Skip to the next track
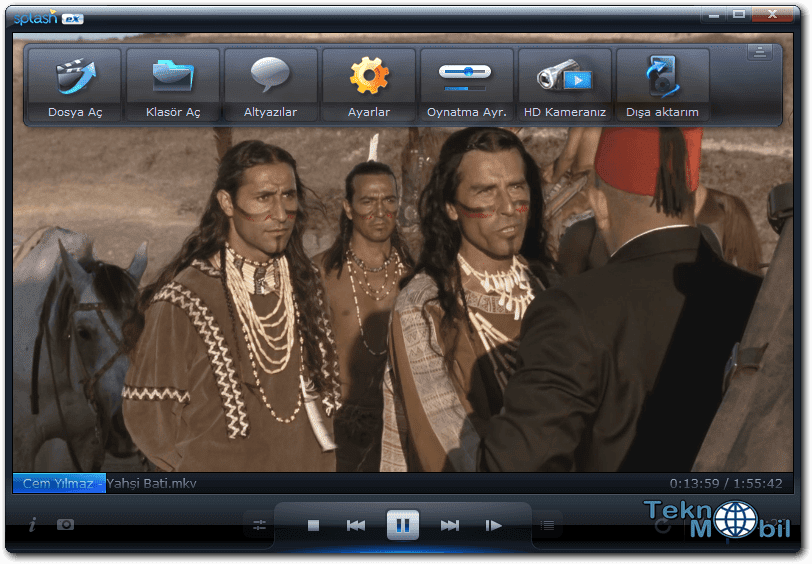Screen dimensions: 812x564 (450, 526)
